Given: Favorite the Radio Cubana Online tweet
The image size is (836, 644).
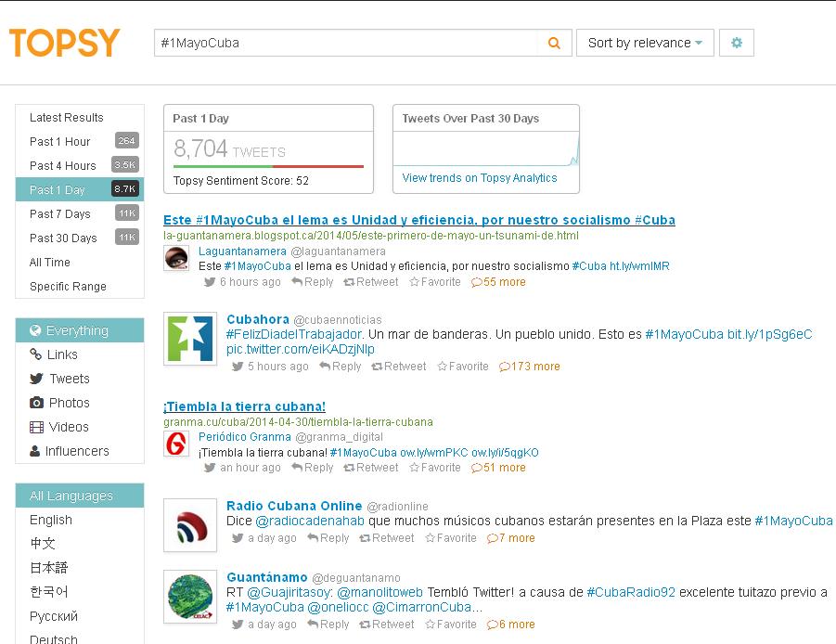Looking at the screenshot, I should (457, 538).
